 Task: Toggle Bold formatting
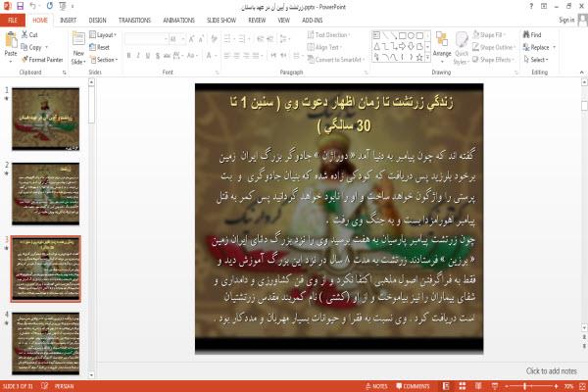pyautogui.click(x=128, y=56)
